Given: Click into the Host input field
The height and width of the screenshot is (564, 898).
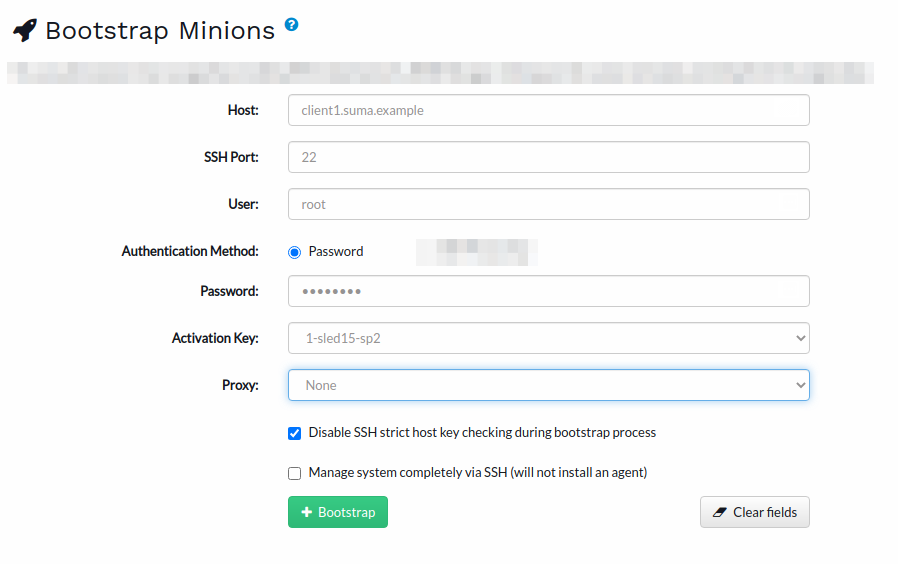Looking at the screenshot, I should (549, 110).
